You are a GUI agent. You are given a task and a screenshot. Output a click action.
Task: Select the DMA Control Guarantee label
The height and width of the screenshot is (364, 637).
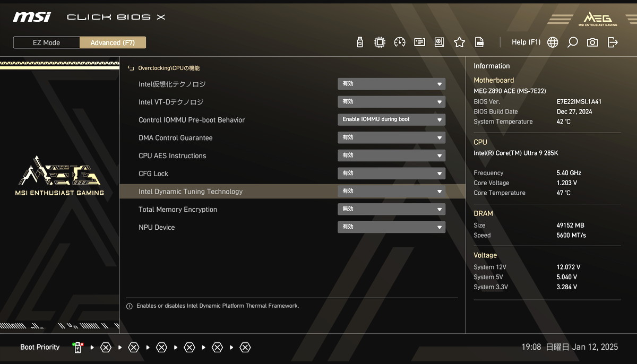[x=175, y=138]
